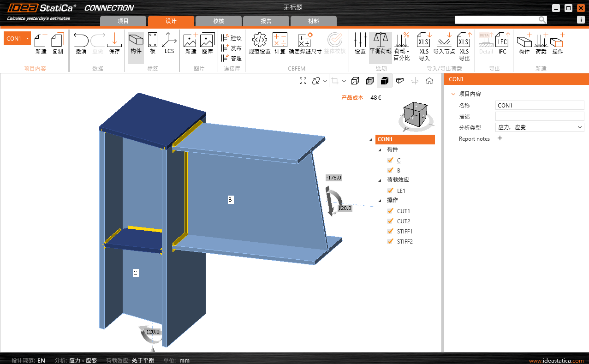The width and height of the screenshot is (589, 364).
Task: Click the perspective view icon
Action: click(x=400, y=81)
